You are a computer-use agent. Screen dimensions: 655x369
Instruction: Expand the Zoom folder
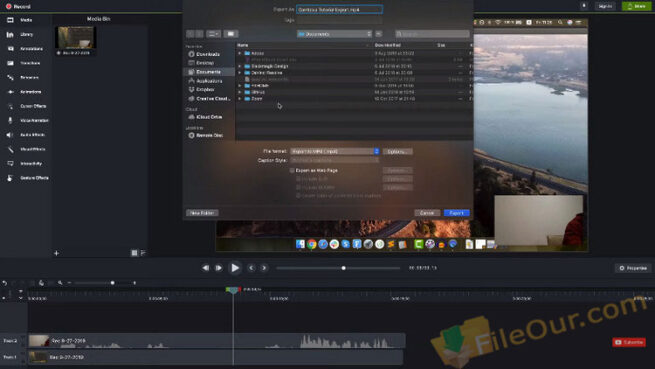240,99
